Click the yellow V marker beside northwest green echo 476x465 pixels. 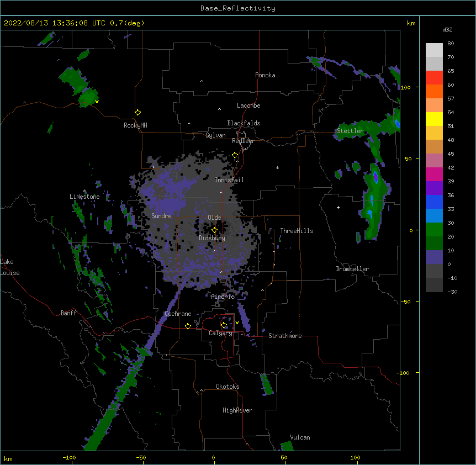[x=97, y=102]
